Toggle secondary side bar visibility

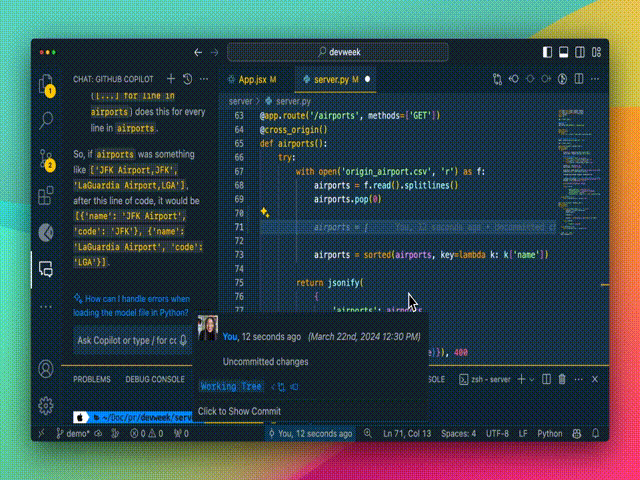[x=580, y=52]
